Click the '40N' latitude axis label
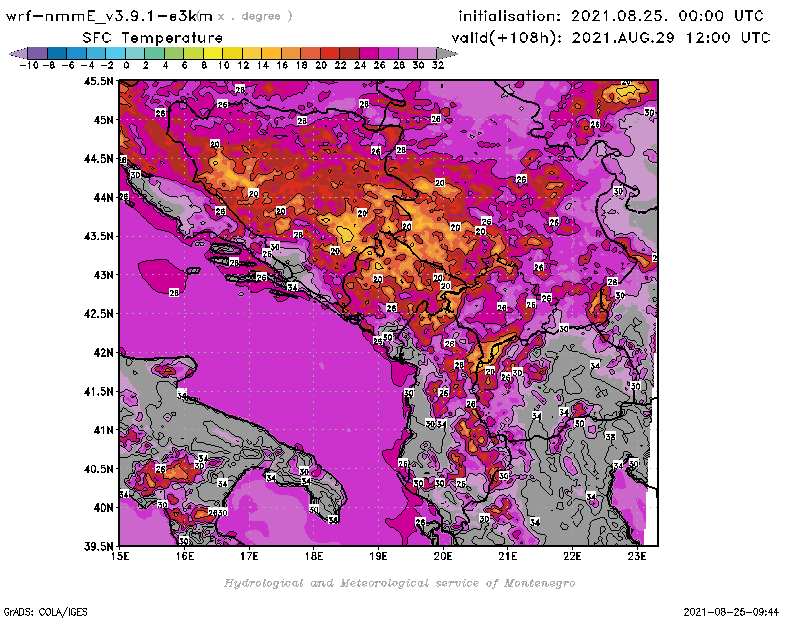This screenshot has width=800, height=618. pos(103,508)
